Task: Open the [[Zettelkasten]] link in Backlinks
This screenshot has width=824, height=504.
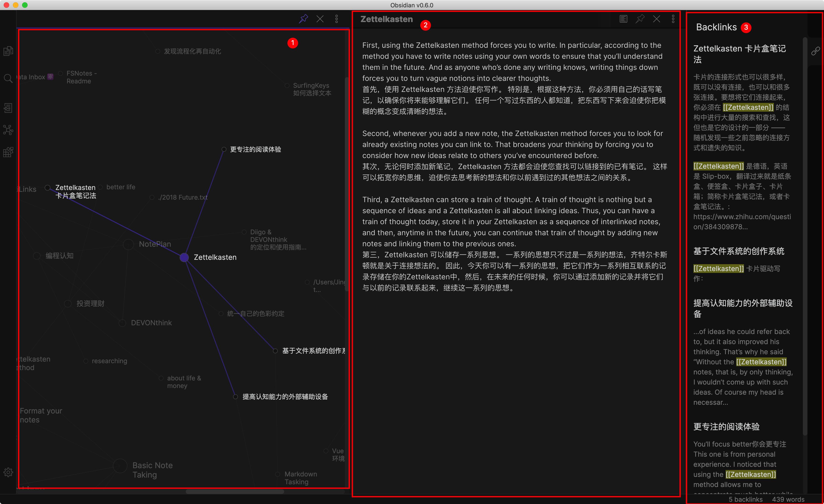Action: point(748,107)
